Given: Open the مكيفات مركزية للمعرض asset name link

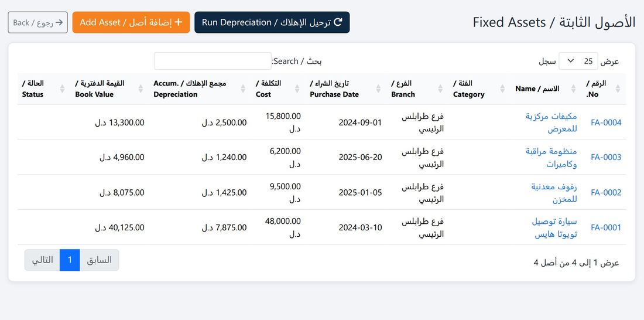Looking at the screenshot, I should click(x=551, y=122).
